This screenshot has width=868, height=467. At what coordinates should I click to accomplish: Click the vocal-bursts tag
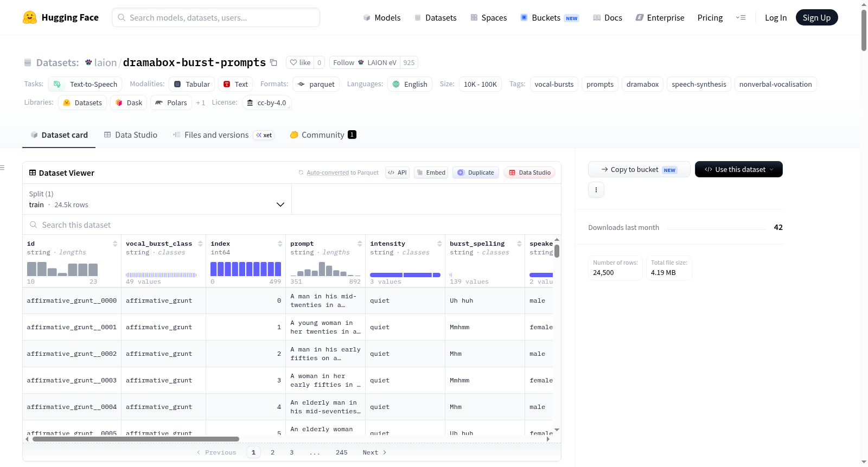point(554,84)
